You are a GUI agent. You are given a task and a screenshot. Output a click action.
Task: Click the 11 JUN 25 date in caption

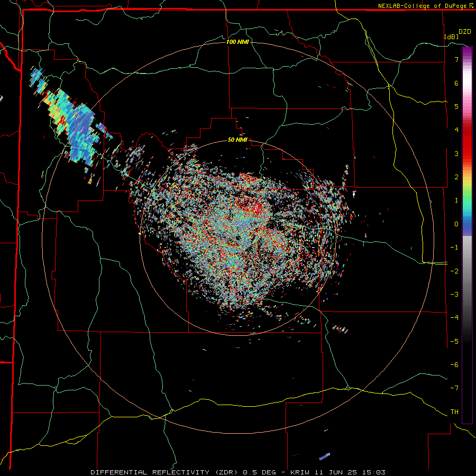pos(335,472)
